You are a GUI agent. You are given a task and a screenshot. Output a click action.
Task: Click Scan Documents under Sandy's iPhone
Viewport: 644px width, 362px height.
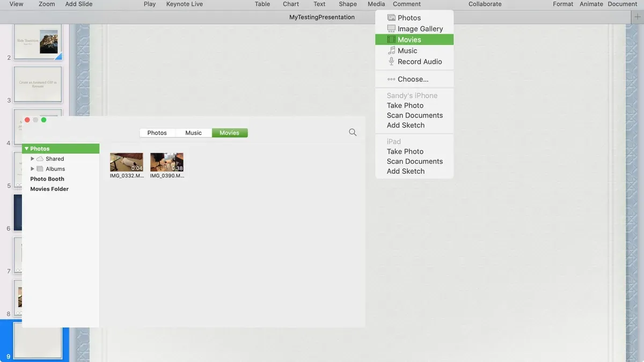414,115
